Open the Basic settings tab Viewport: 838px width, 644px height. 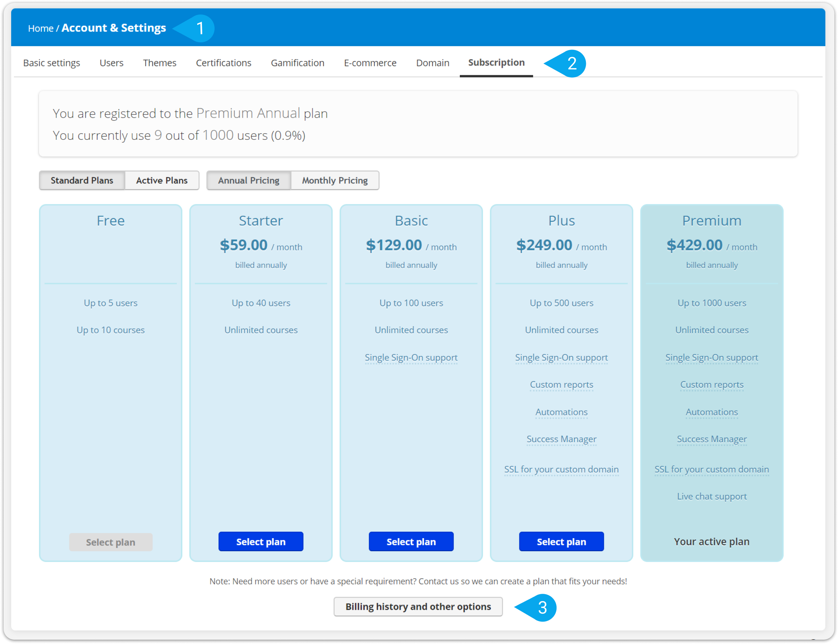click(x=52, y=62)
